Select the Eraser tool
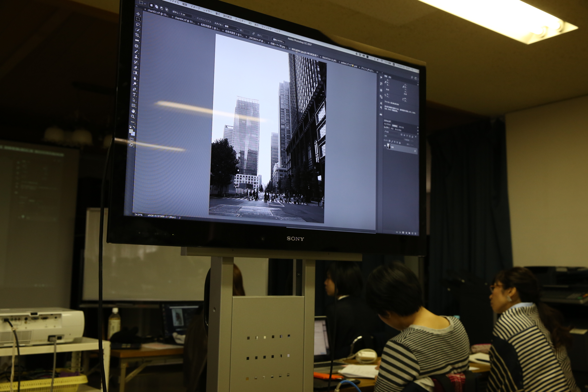 [136, 67]
